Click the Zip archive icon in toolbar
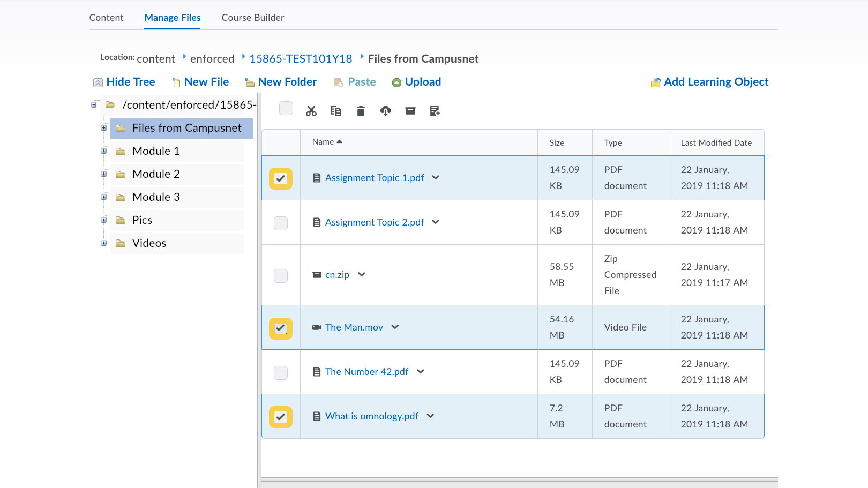This screenshot has height=488, width=868. pyautogui.click(x=410, y=111)
